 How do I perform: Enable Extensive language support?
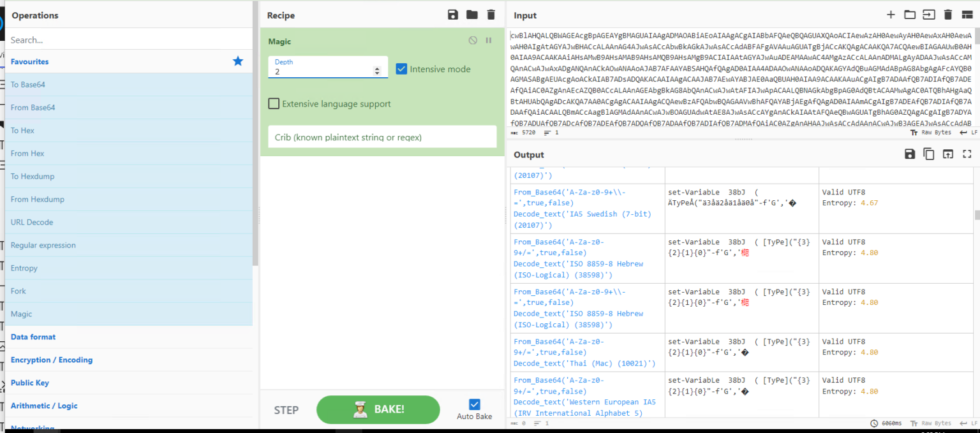(274, 103)
